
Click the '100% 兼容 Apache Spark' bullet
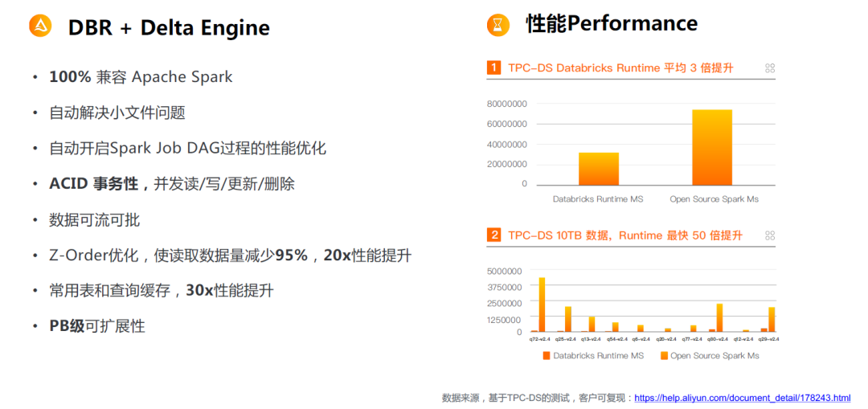pos(141,77)
